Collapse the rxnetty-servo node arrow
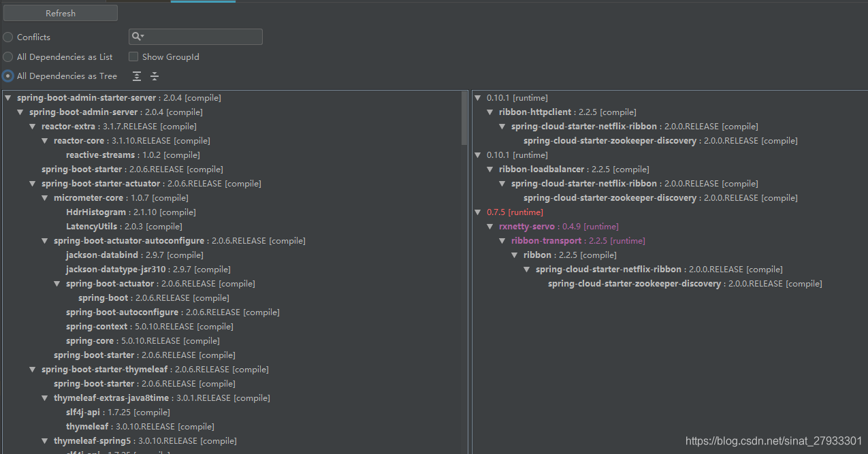This screenshot has width=868, height=454. coord(490,227)
